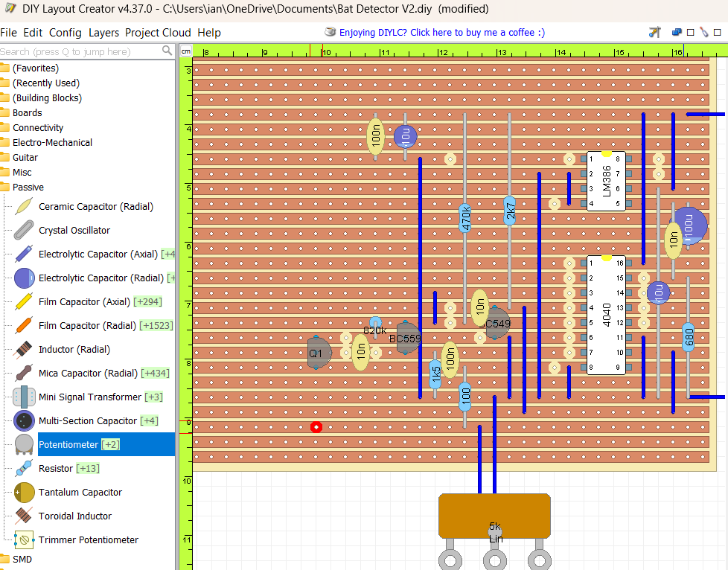Click the continuity tester probe icon
Viewport: 728px width, 570px height.
pyautogui.click(x=704, y=32)
